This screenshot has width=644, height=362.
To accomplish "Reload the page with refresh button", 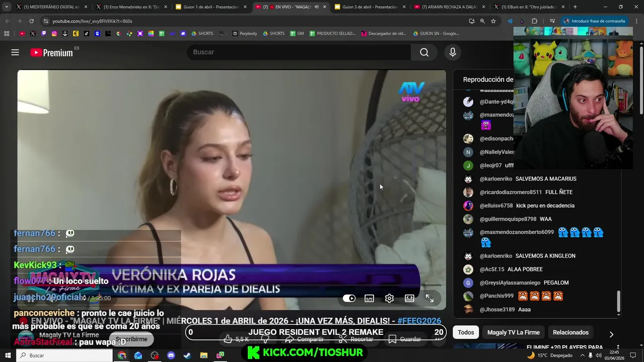I will tap(31, 21).
